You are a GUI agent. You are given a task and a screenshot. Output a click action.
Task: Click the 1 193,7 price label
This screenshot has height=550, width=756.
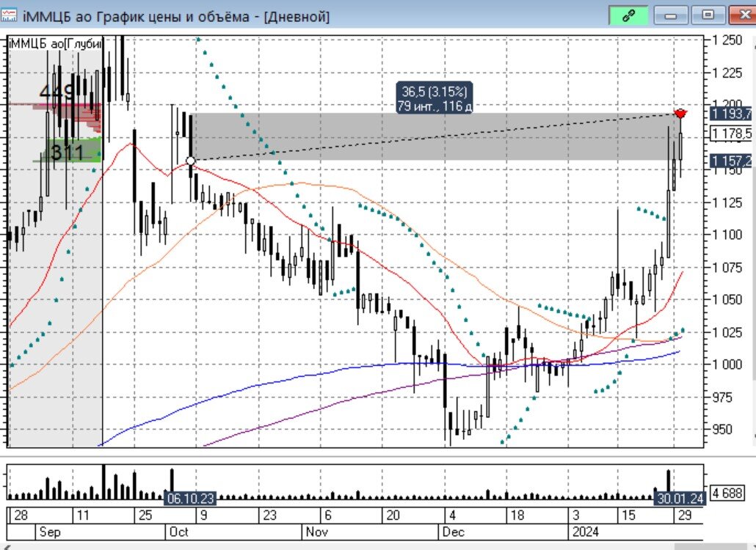tap(731, 114)
